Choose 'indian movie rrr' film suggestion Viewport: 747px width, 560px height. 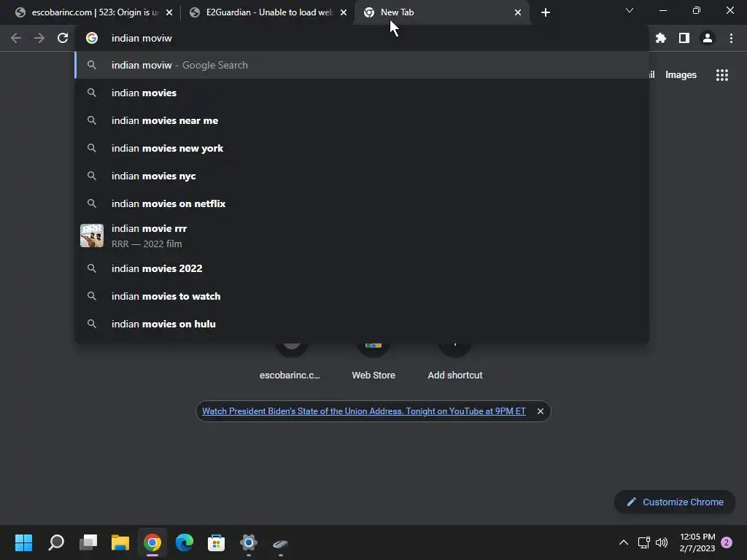(362, 236)
